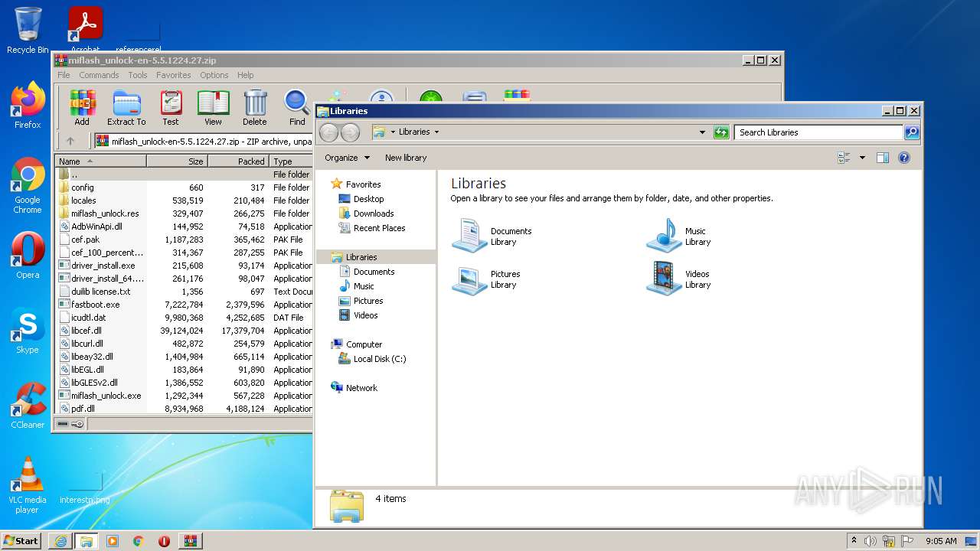Image resolution: width=980 pixels, height=551 pixels.
Task: Click WinRAR Test toolbar icon
Action: click(x=171, y=107)
